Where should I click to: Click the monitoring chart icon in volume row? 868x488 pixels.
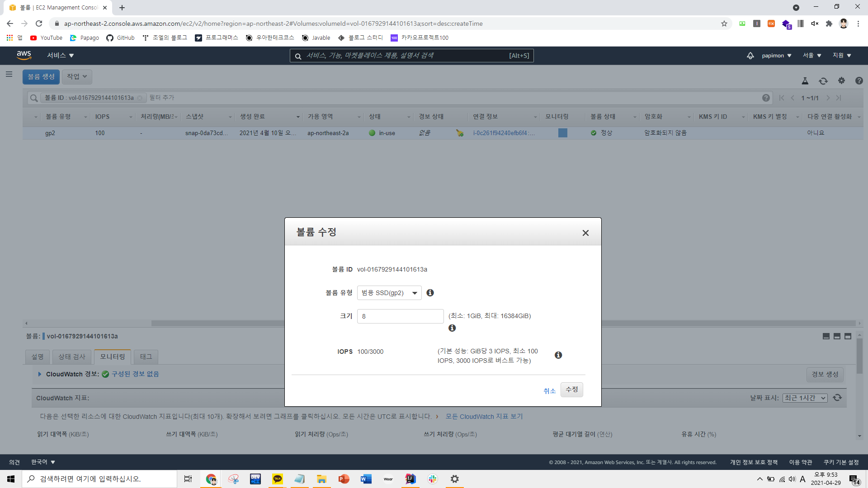pos(563,133)
